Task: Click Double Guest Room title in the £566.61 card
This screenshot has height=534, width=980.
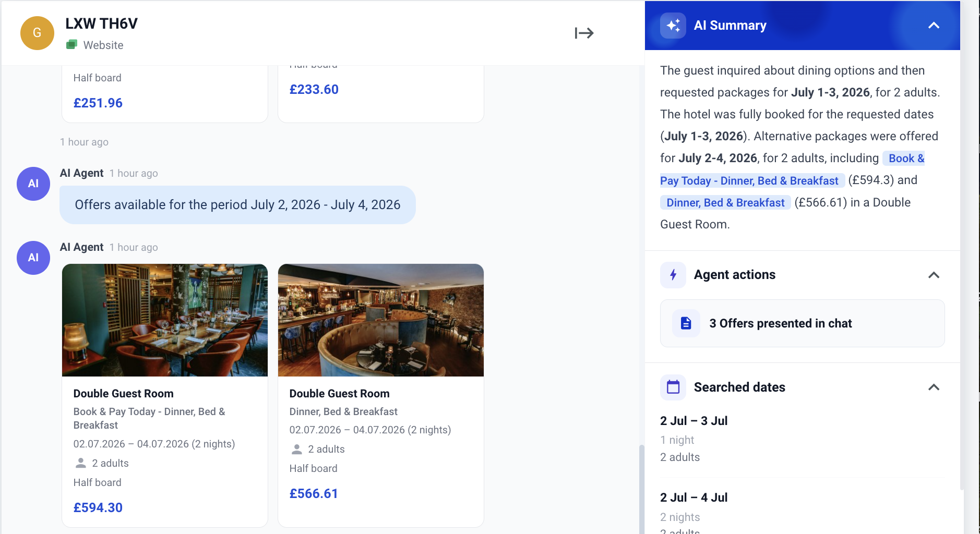Action: click(339, 394)
